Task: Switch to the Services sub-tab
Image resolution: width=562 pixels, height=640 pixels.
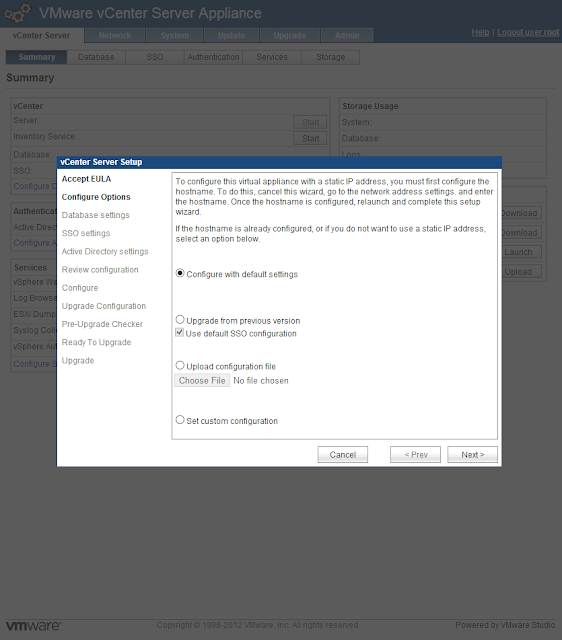Action: (x=272, y=57)
